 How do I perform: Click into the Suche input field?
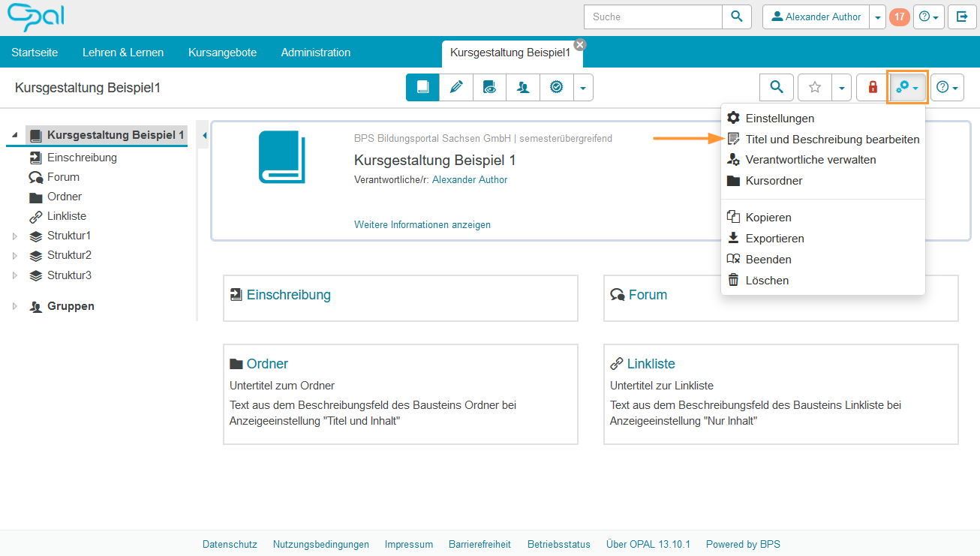652,17
